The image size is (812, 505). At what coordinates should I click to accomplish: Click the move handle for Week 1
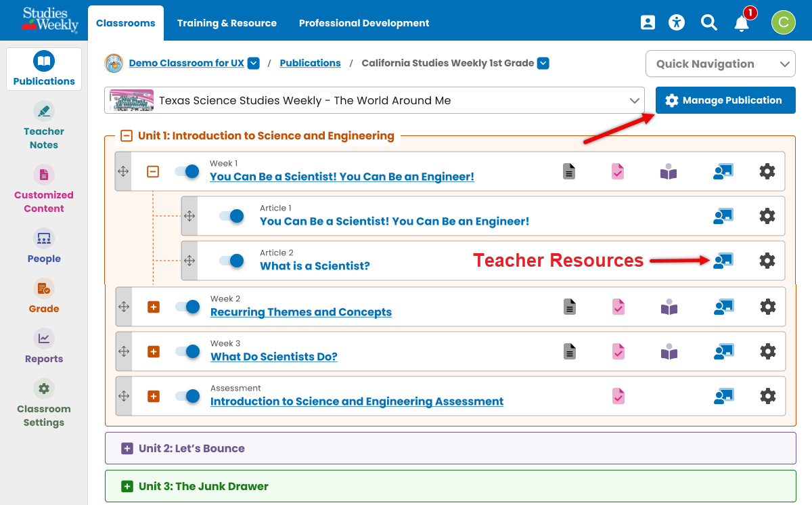point(123,171)
